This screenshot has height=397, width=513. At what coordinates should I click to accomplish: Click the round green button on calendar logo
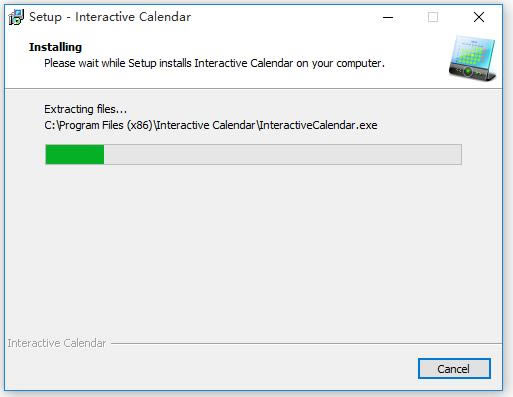click(468, 71)
